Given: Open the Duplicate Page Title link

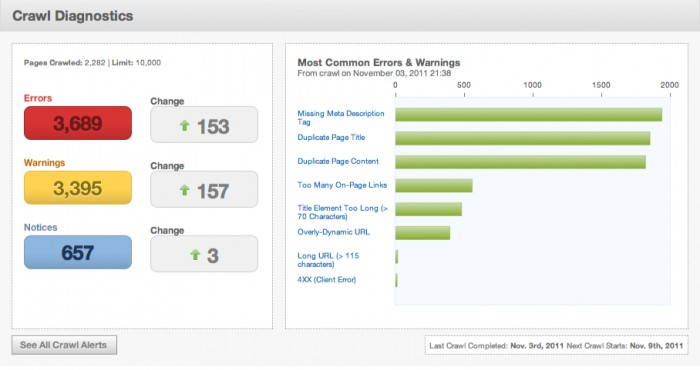Looking at the screenshot, I should click(331, 137).
